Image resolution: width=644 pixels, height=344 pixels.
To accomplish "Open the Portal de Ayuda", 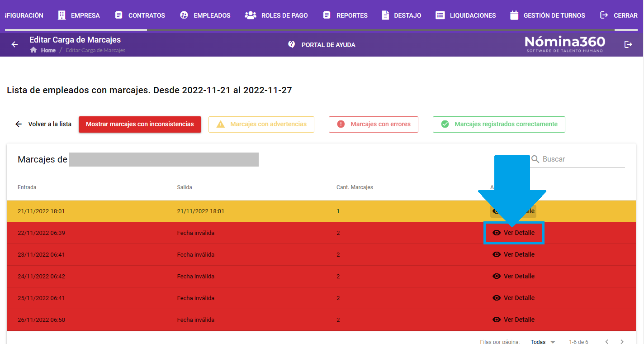I will (328, 45).
